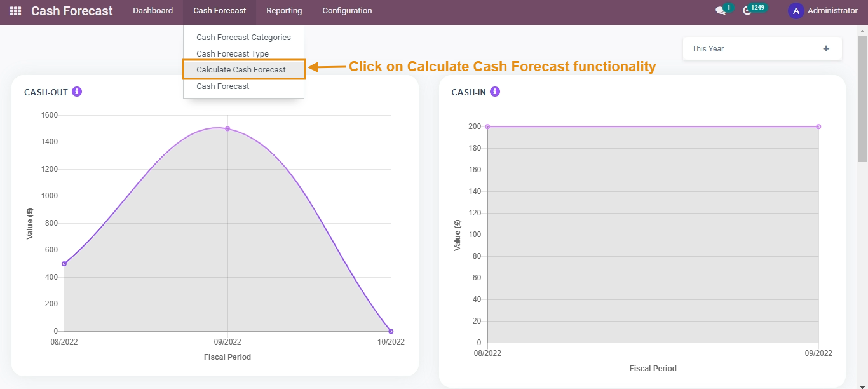
Task: Click the Administrator avatar icon
Action: tap(796, 11)
